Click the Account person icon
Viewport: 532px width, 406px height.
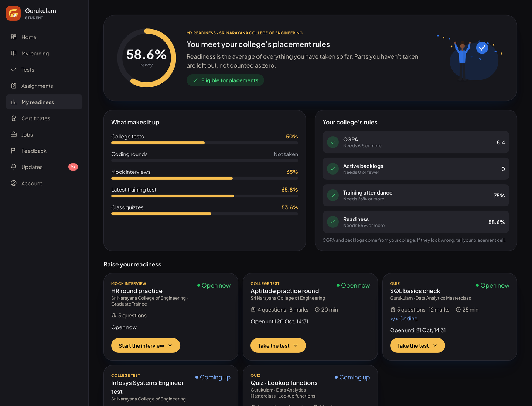14,183
